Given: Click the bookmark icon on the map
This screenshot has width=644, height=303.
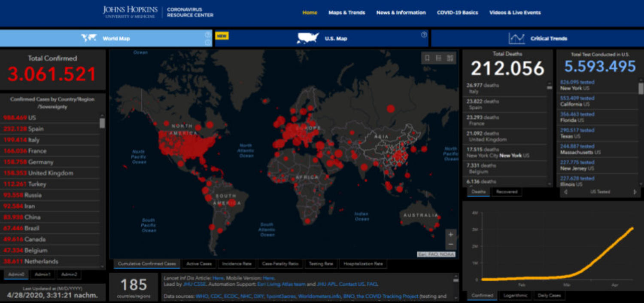Looking at the screenshot, I should pyautogui.click(x=427, y=58).
